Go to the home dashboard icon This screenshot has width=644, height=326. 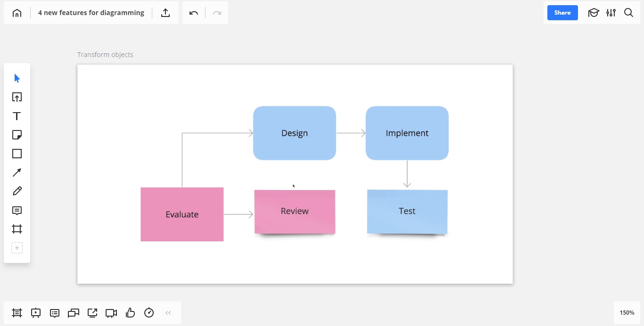point(17,13)
